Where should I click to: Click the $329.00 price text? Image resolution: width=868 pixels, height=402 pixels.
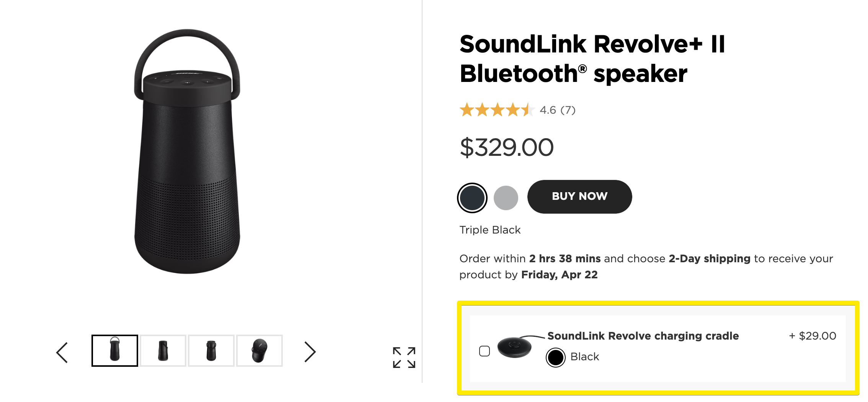point(506,147)
